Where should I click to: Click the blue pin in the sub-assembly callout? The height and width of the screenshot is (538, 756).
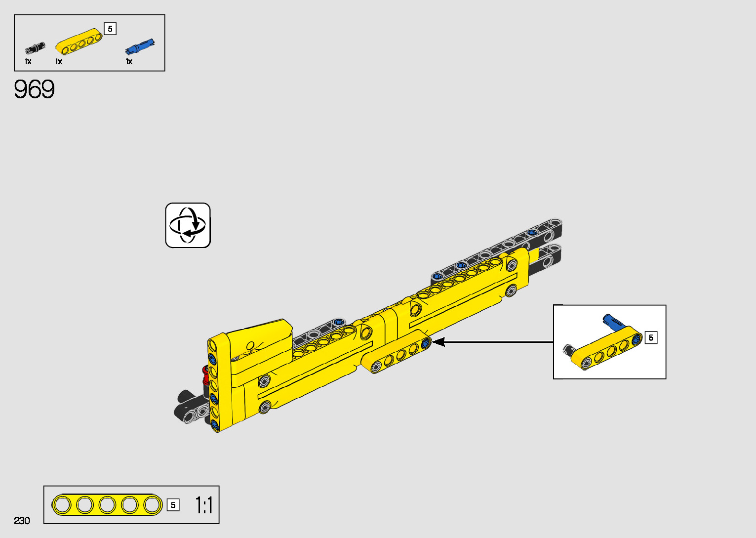pyautogui.click(x=612, y=321)
